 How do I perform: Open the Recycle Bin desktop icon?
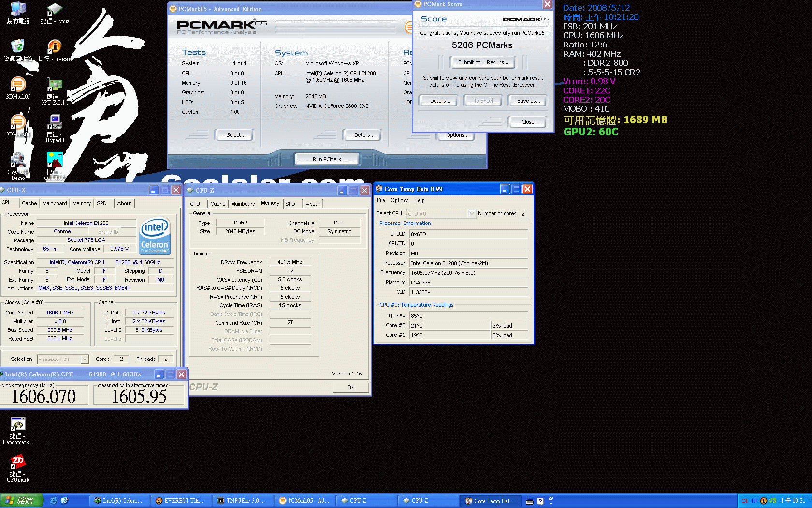click(x=18, y=50)
